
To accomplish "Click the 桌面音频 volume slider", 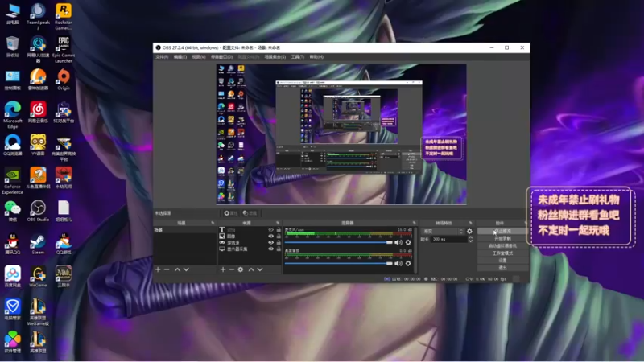I will (x=339, y=264).
